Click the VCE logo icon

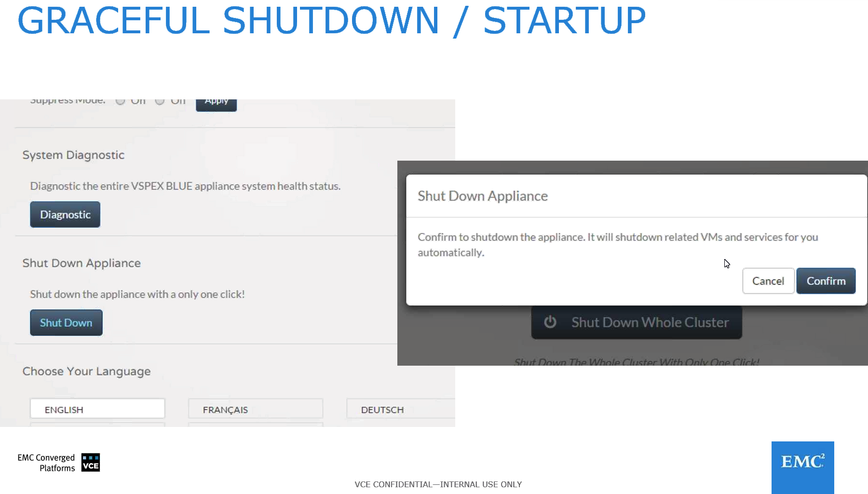[90, 462]
